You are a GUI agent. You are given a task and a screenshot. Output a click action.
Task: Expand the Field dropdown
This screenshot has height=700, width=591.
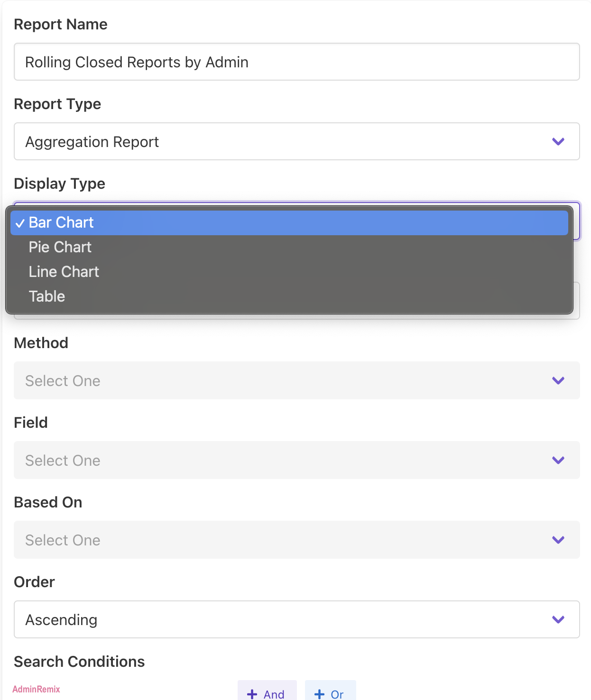(x=285, y=461)
